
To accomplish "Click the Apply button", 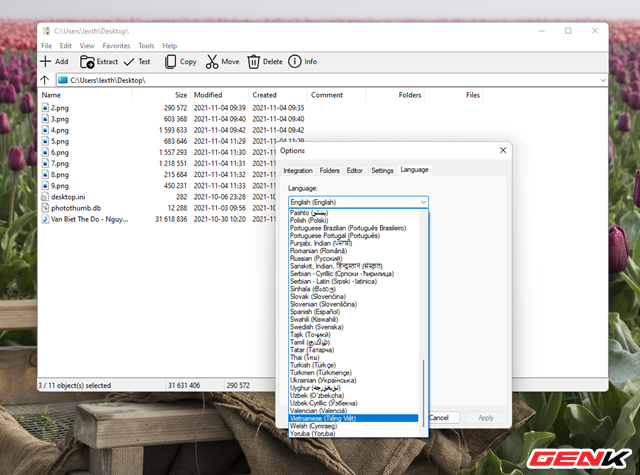I will (486, 418).
